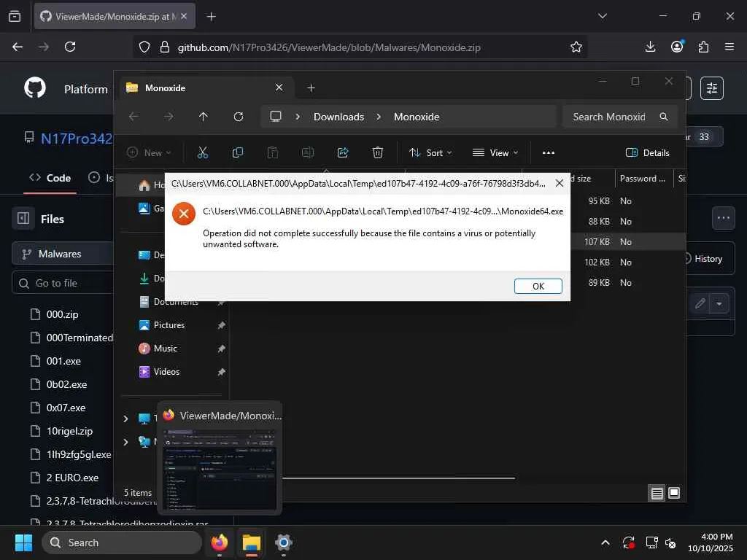Viewport: 747px width, 560px height.
Task: Open the Firefox extensions puzzle icon
Action: 703,47
